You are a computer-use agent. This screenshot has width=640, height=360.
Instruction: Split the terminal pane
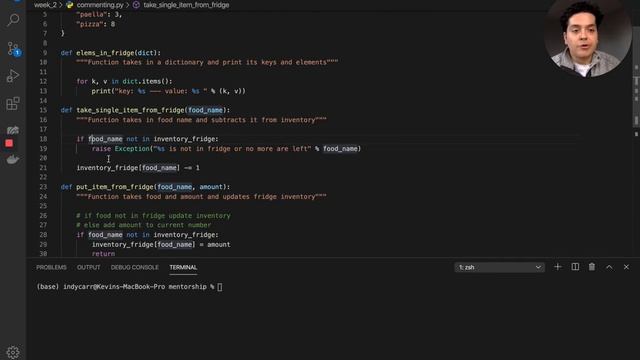575,267
